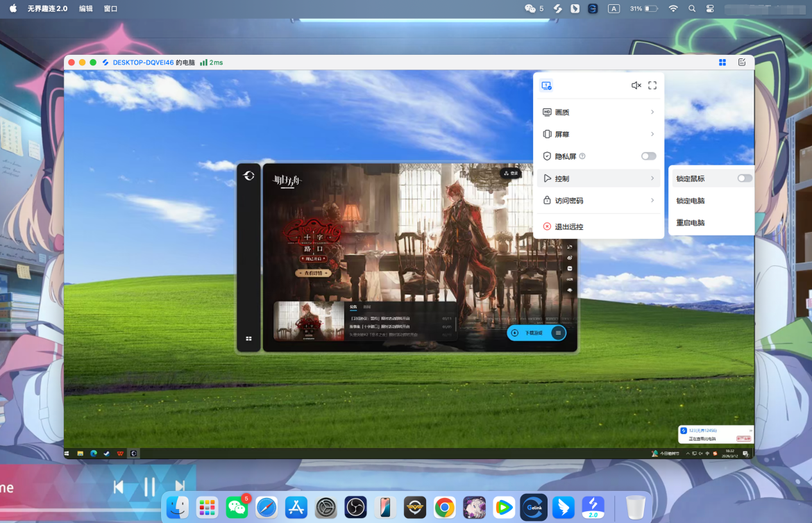Launch OBS from the macOS Dock
The height and width of the screenshot is (523, 812).
[355, 508]
